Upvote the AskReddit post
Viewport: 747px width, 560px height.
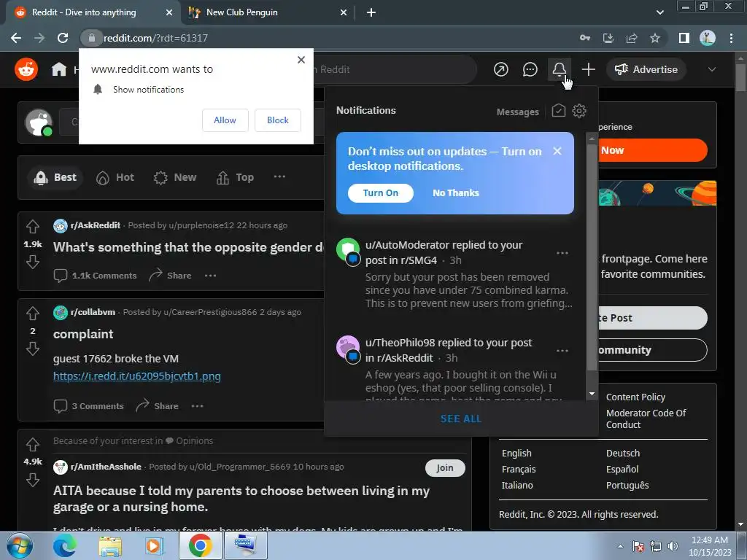point(32,227)
